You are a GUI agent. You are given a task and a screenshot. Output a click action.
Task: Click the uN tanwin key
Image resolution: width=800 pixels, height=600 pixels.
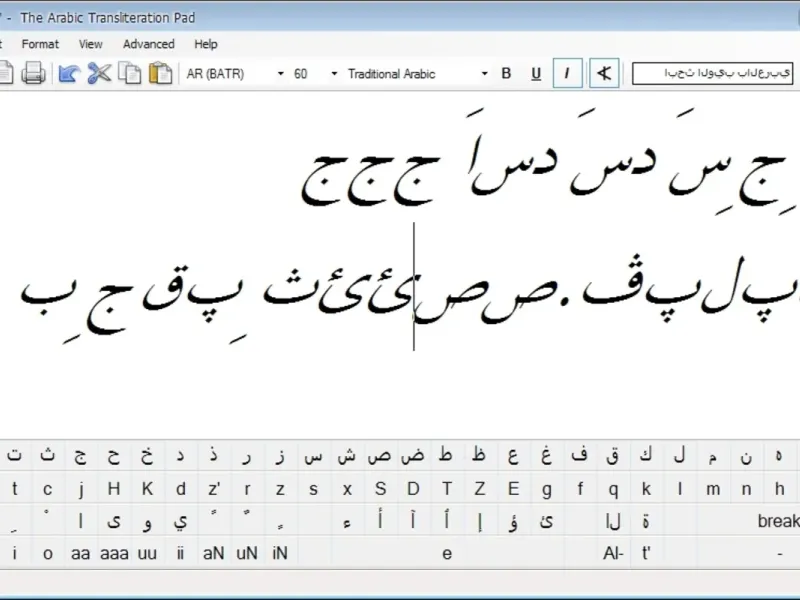246,554
